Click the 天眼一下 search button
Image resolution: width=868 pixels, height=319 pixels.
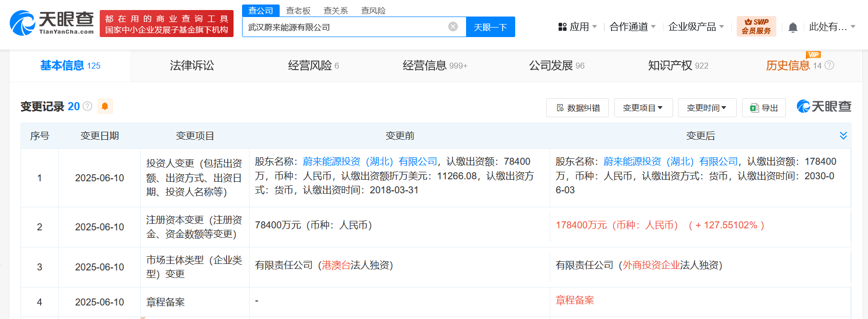[x=490, y=27]
